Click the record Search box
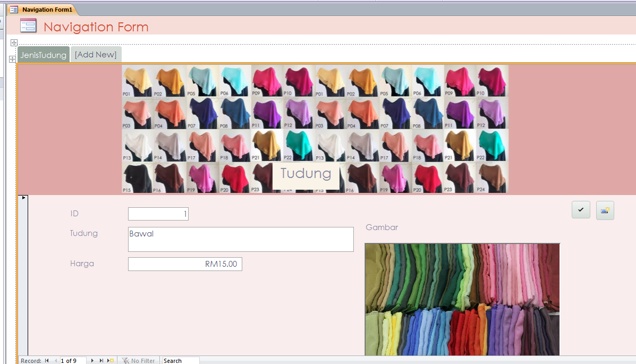636x364 pixels. pyautogui.click(x=180, y=360)
